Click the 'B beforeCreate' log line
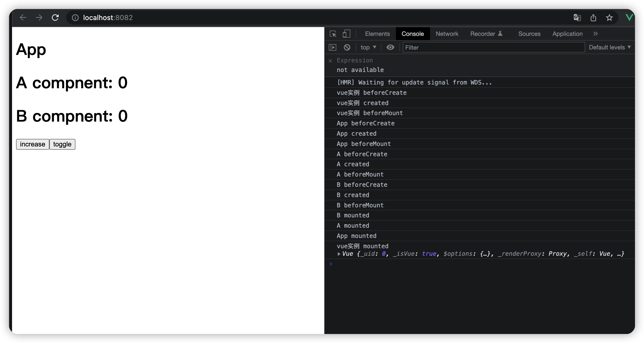The height and width of the screenshot is (343, 644). pyautogui.click(x=480, y=185)
